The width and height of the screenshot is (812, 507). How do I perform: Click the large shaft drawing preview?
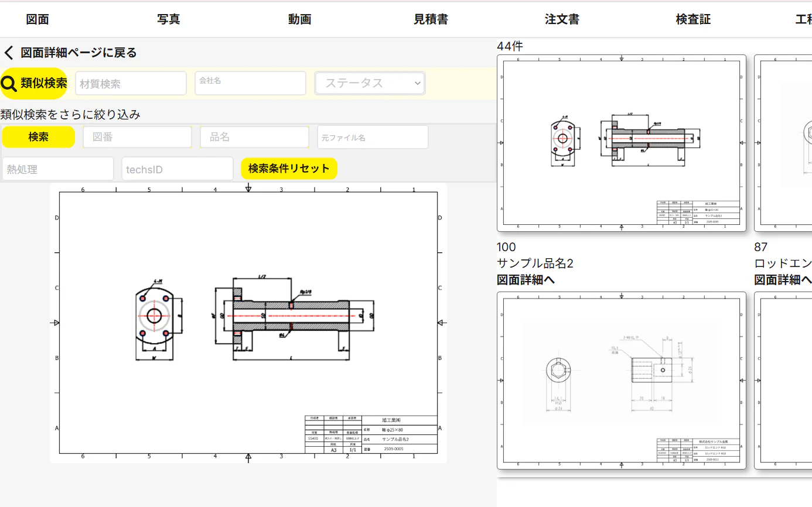[x=248, y=323]
